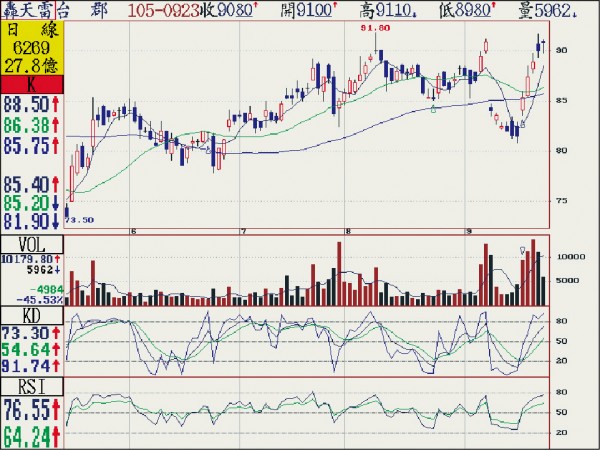Click the value 81.90

(x=31, y=222)
